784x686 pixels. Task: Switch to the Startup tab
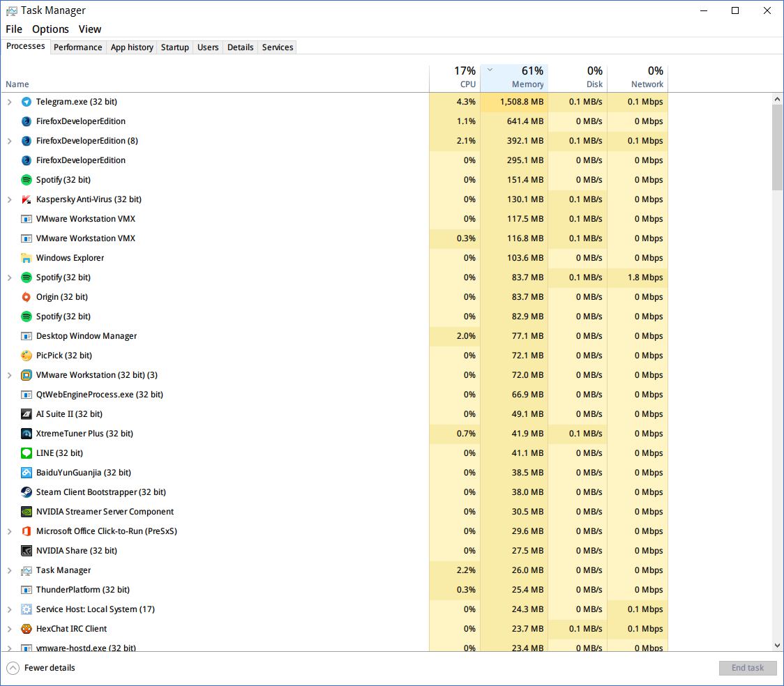[x=175, y=47]
